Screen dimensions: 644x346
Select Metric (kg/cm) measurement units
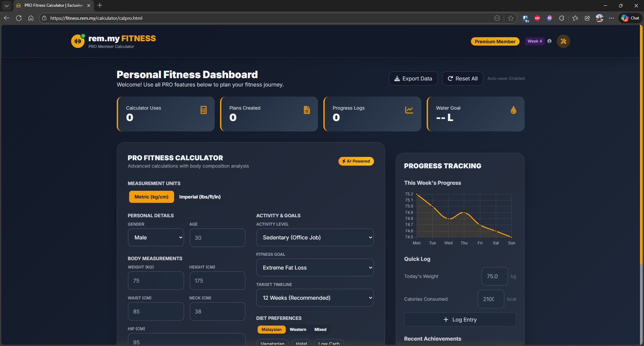click(x=151, y=197)
